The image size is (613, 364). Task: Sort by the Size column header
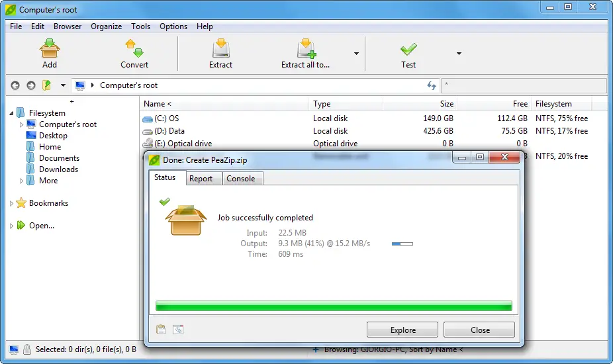click(420, 104)
